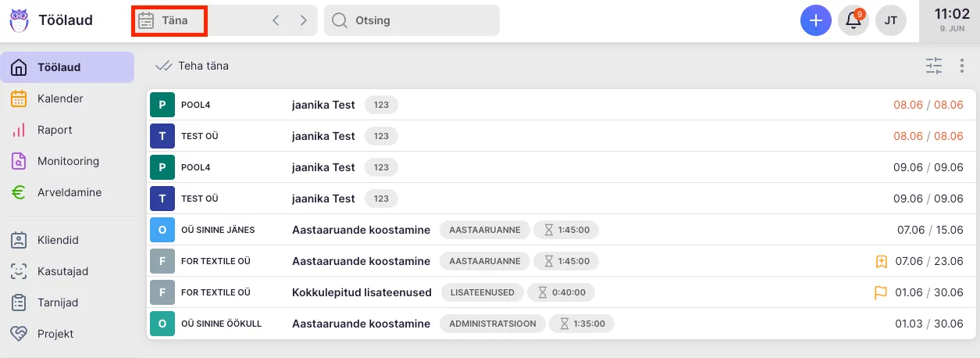Select Arveldamine in the sidebar

coord(69,192)
